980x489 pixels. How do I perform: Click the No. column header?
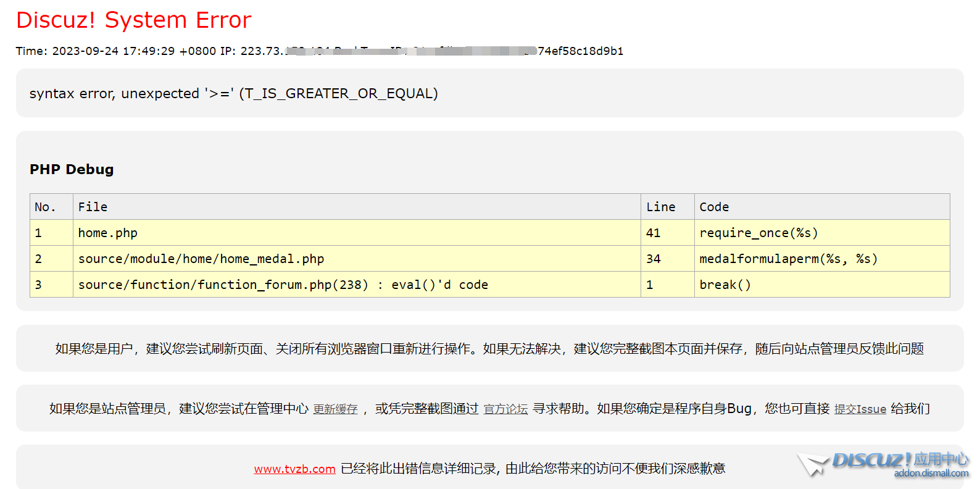[52, 207]
